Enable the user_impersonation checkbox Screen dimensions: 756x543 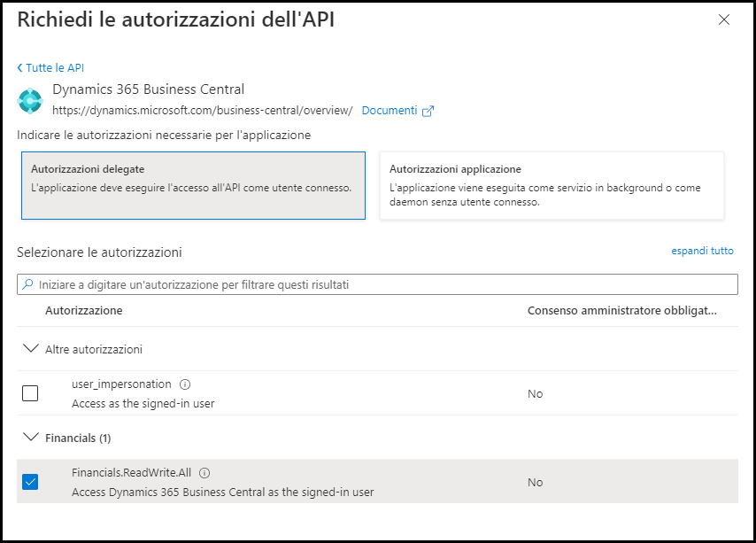point(30,393)
